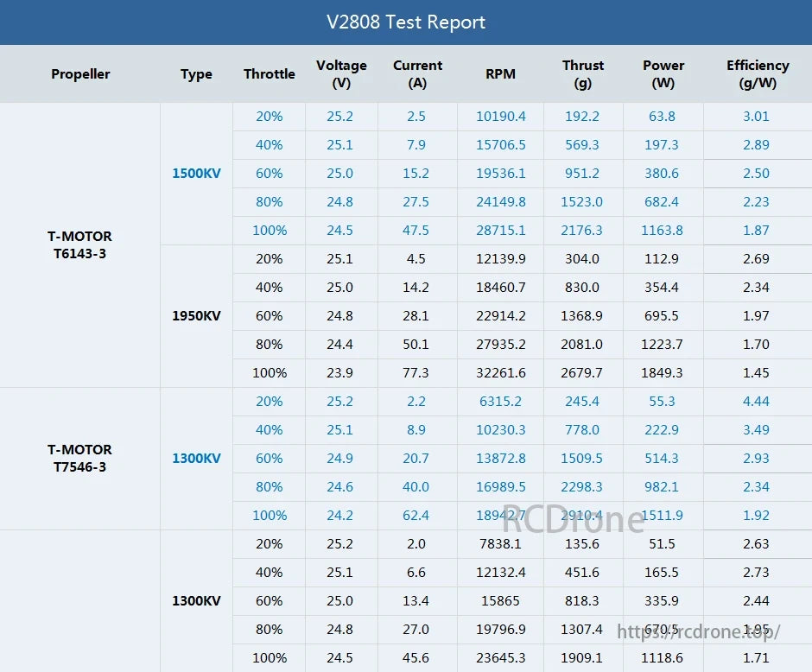Select the first 1300KV type cell
Image resolution: width=812 pixels, height=672 pixels.
(x=196, y=458)
